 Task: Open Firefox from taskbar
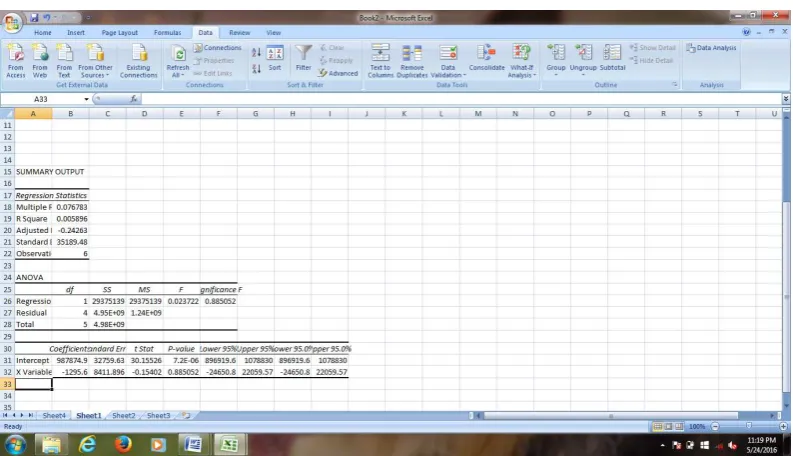(122, 445)
